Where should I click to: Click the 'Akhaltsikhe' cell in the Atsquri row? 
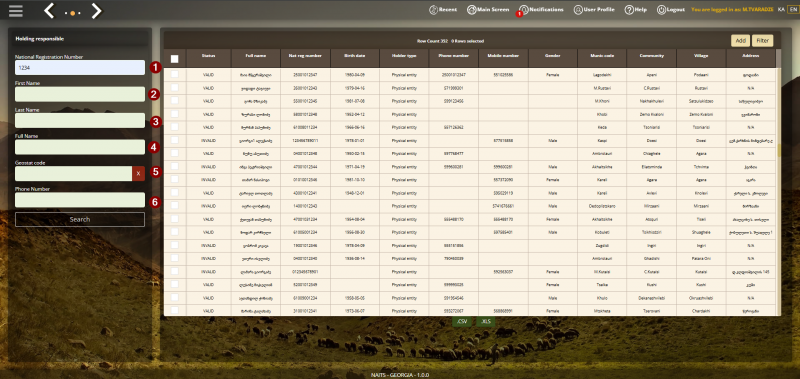coord(602,219)
